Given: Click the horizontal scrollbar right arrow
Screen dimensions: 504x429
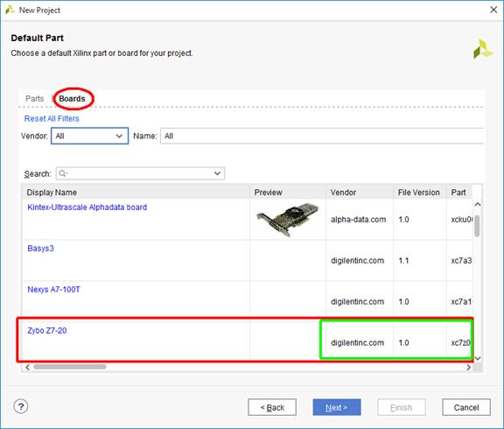Looking at the screenshot, I should [469, 367].
